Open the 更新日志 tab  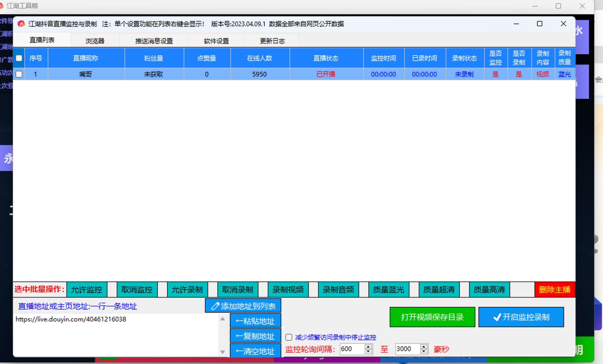pos(271,40)
